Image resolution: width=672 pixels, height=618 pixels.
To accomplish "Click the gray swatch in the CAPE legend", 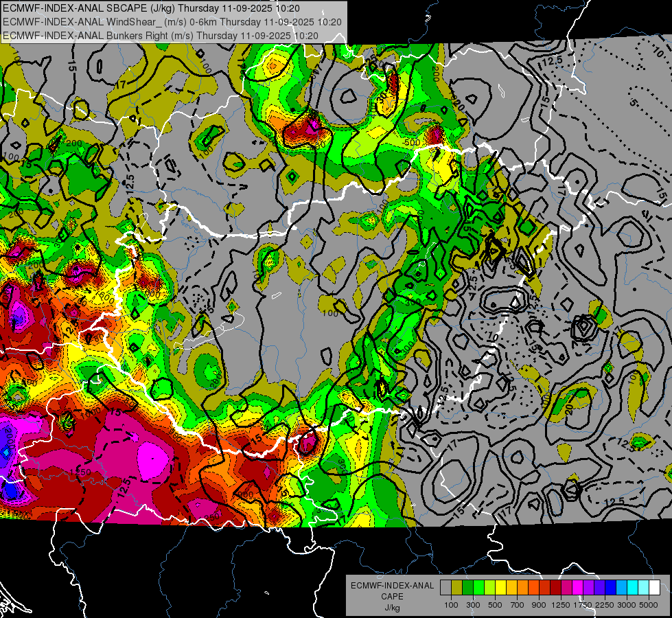I will (x=445, y=587).
